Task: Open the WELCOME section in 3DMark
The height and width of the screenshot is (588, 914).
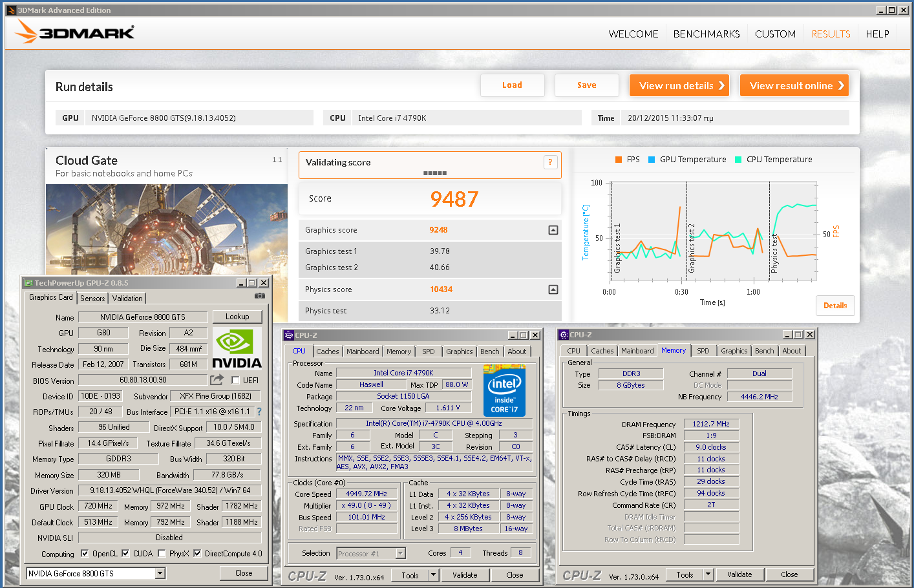Action: (x=633, y=34)
